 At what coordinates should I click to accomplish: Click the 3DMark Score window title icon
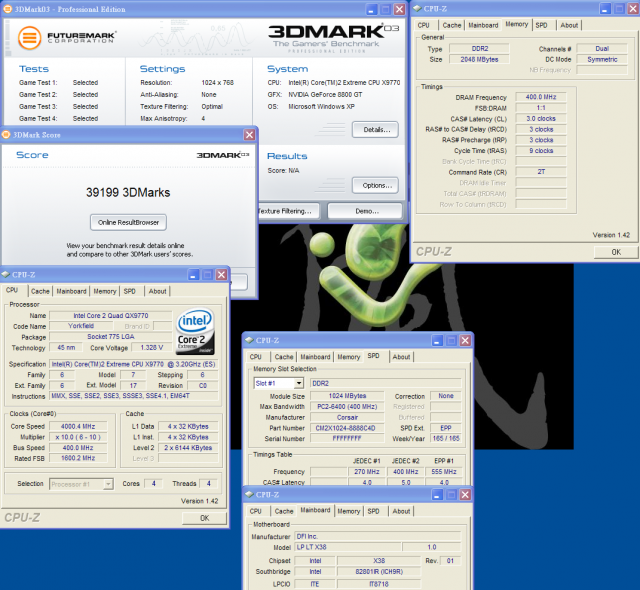pos(6,135)
